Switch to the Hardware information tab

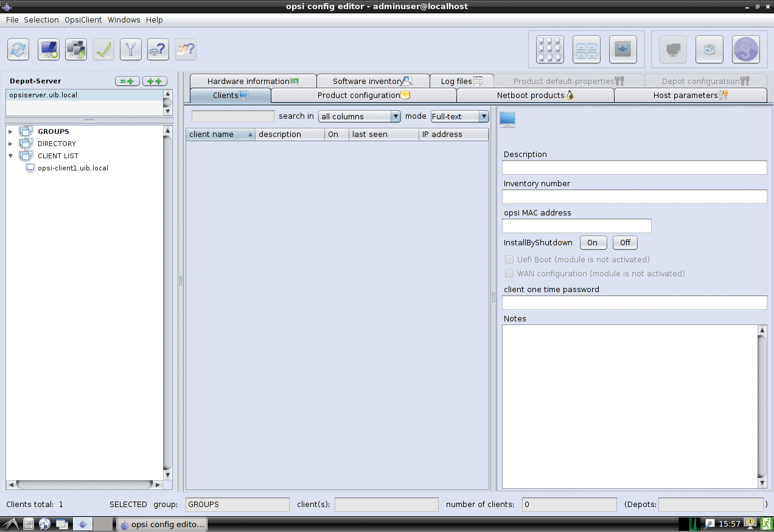[x=253, y=81]
